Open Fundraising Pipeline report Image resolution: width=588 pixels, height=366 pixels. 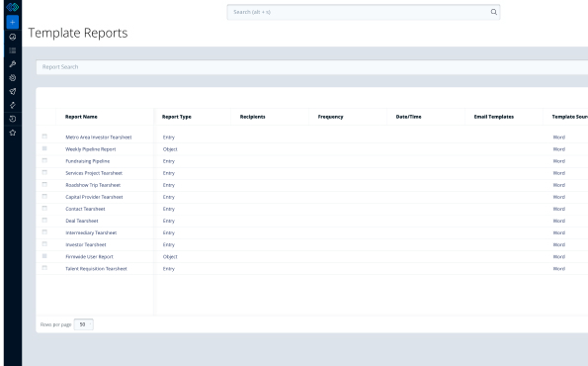[87, 161]
